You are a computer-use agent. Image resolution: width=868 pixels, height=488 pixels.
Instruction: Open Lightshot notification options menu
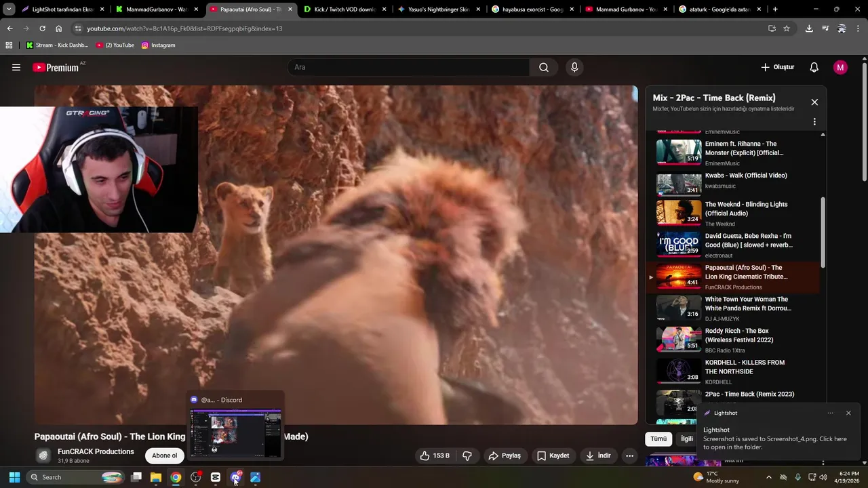[x=830, y=413]
